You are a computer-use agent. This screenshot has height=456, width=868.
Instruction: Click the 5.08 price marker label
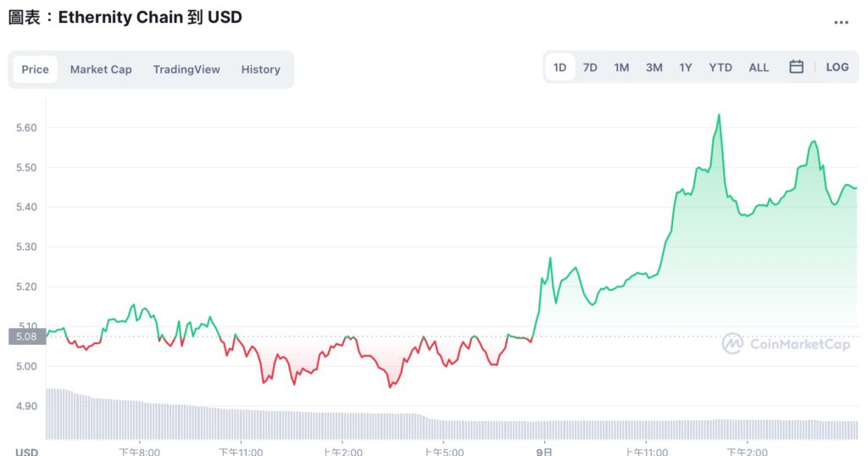(x=25, y=336)
